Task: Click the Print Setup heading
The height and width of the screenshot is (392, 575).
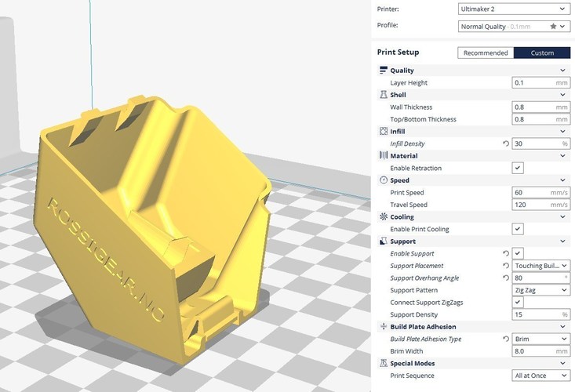Action: (398, 52)
